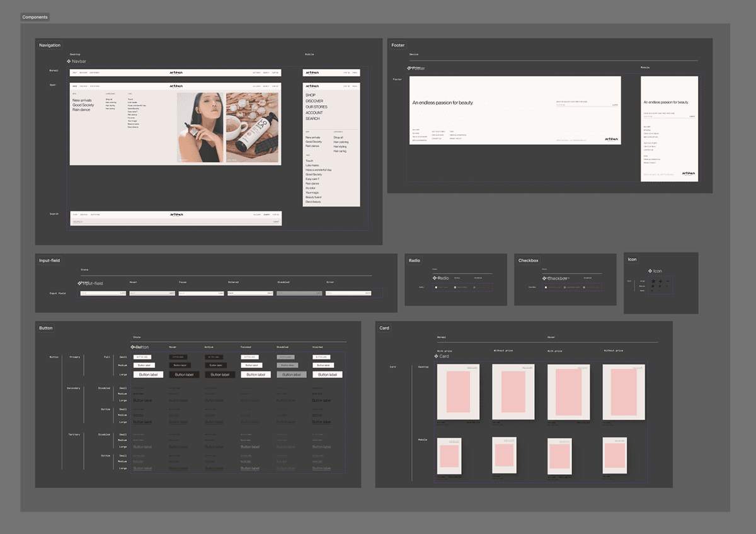The image size is (756, 534).
Task: Select the first radio button in Radio frame
Action: (436, 288)
